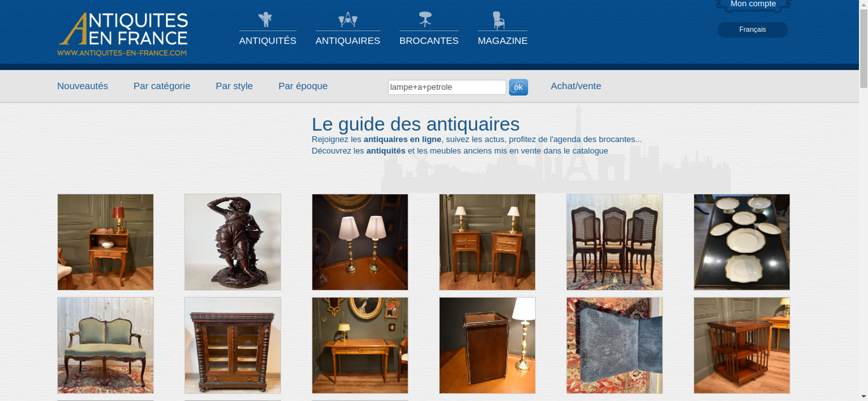
Task: Click the page vertical scrollbar thumb
Action: click(864, 48)
